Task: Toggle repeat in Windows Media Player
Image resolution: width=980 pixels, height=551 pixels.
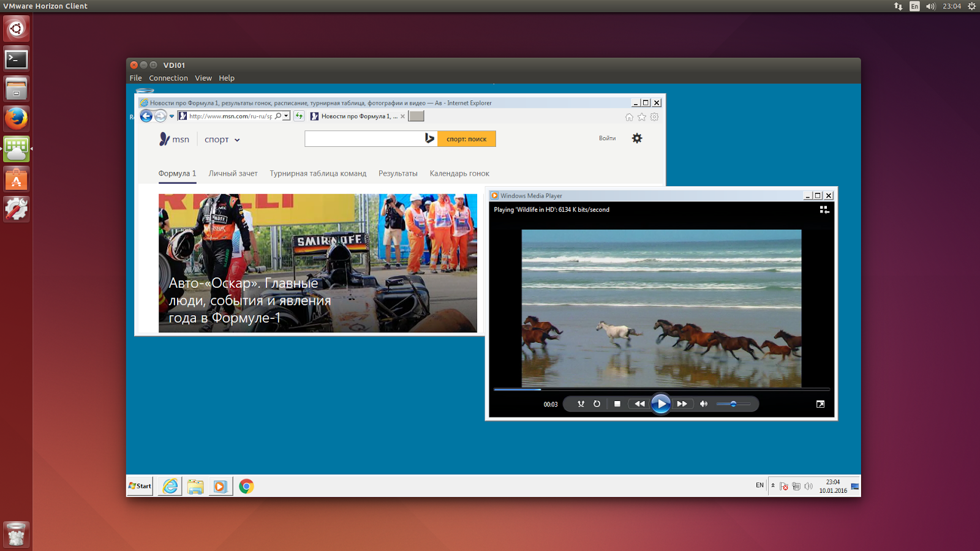Action: click(x=597, y=404)
